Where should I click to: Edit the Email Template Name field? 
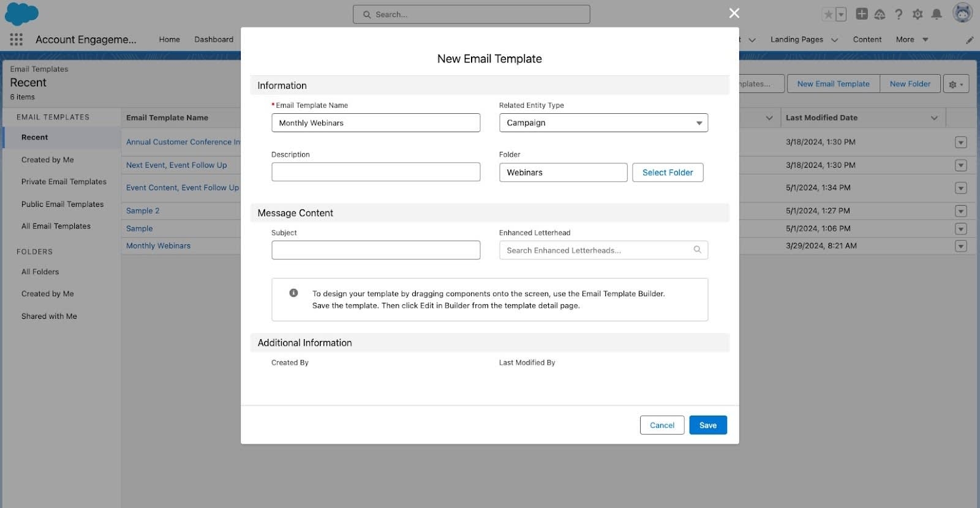click(375, 123)
